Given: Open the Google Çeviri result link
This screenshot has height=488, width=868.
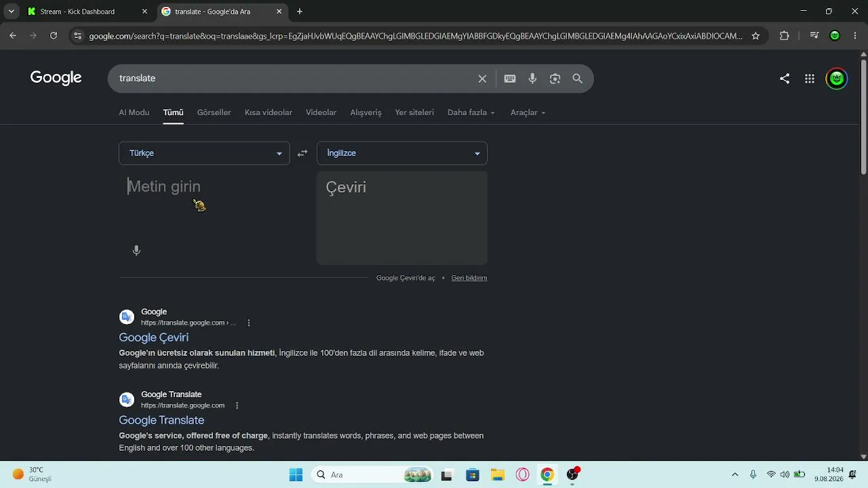Looking at the screenshot, I should click(x=154, y=338).
